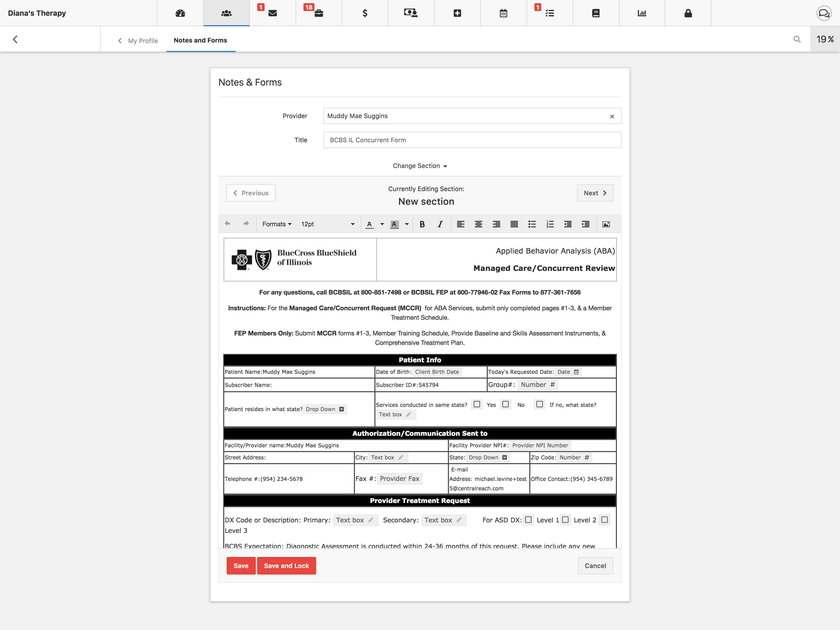840x630 pixels.
Task: Decrease indent in editor
Action: click(x=568, y=224)
